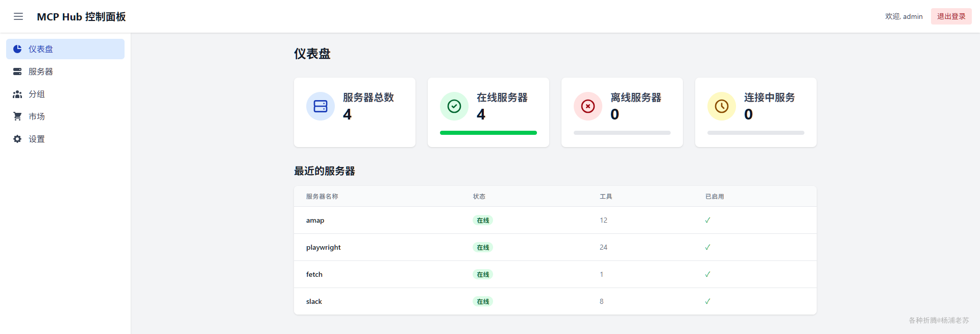The image size is (980, 334).
Task: Click the enabled checkmark for playwright
Action: pyautogui.click(x=707, y=247)
